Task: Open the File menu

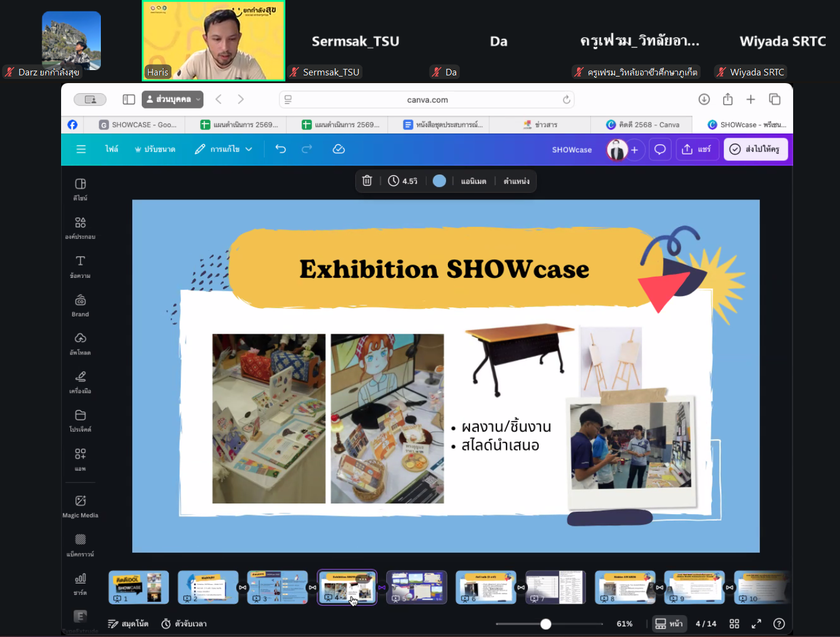Action: (x=112, y=149)
